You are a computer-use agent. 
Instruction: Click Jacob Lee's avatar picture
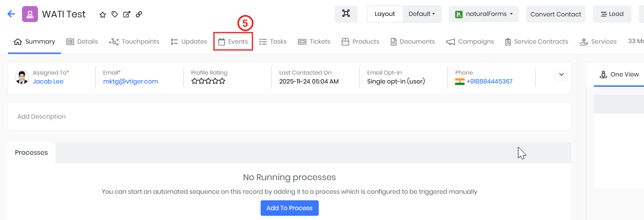coord(22,77)
